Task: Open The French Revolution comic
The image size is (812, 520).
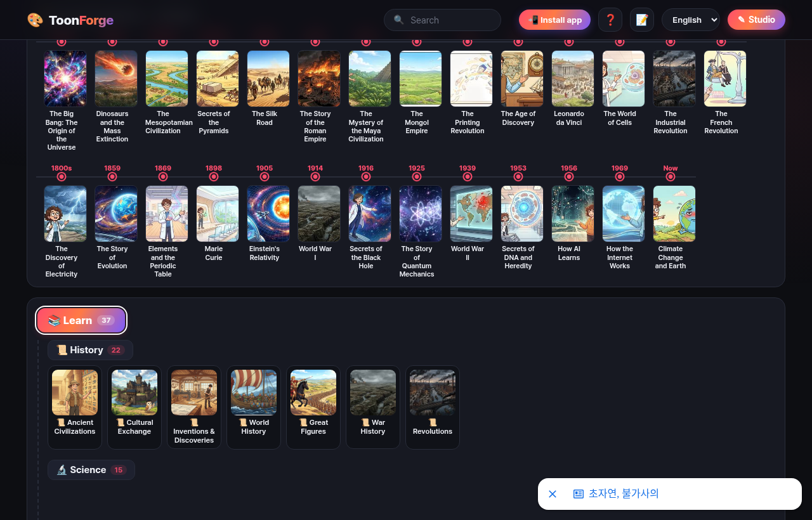Action: coord(725,79)
